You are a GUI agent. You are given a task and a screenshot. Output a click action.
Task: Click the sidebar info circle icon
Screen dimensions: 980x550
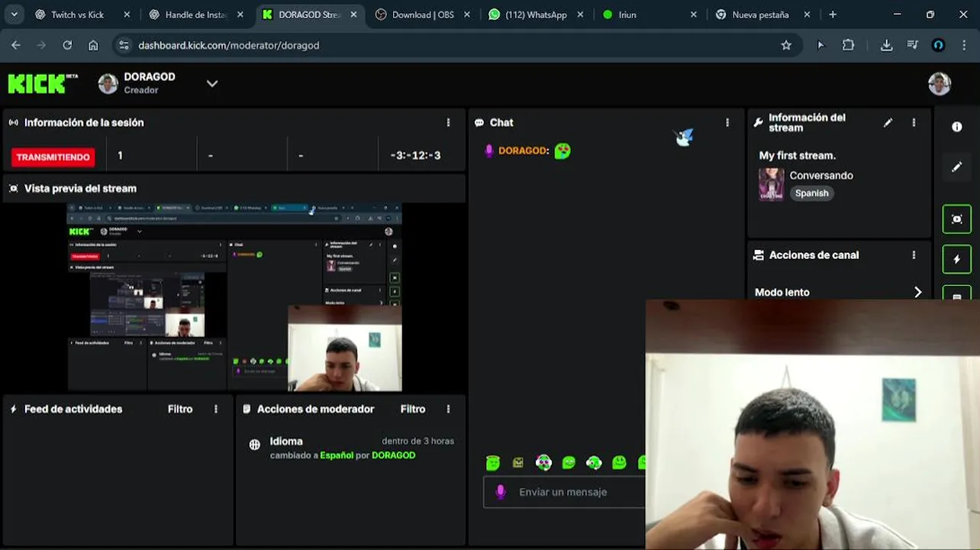click(957, 127)
